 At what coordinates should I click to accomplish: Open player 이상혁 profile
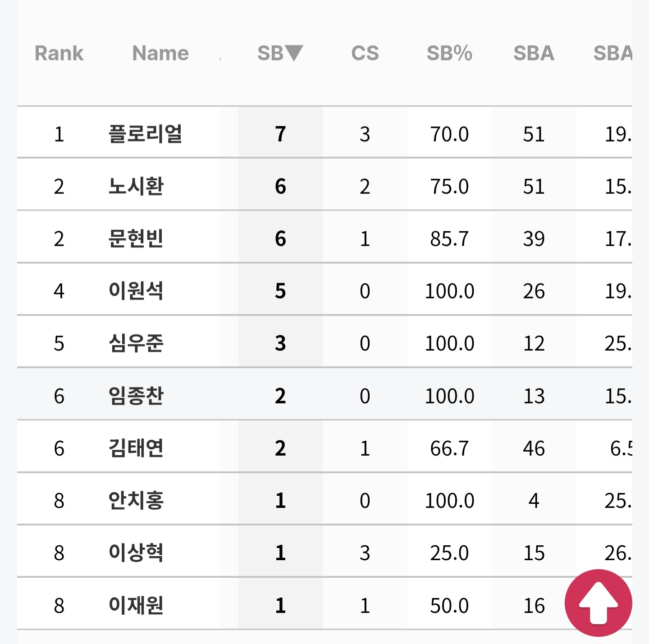tap(136, 553)
